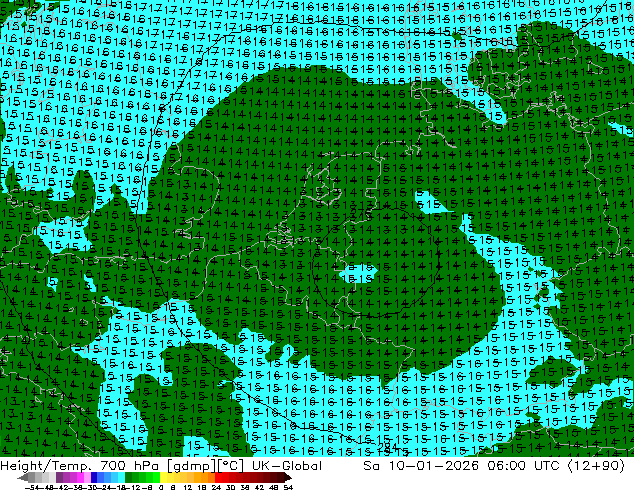Click the 'Sa' weekday abbreviation
634x490 pixels.
[372, 466]
